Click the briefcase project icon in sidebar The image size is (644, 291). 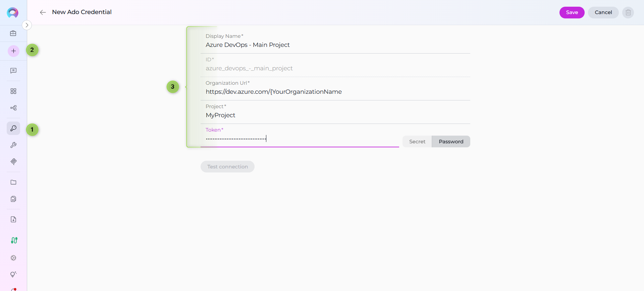point(13,33)
